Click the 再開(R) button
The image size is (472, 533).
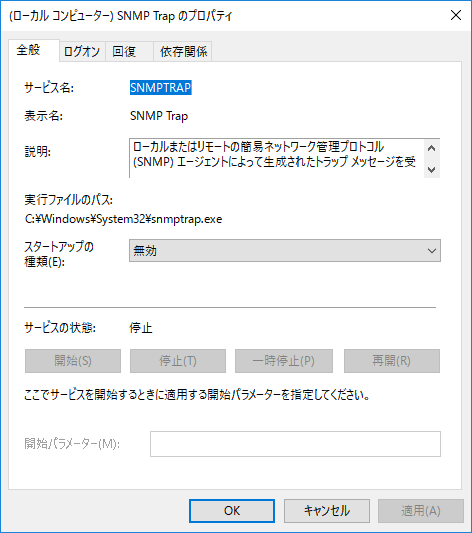pos(392,361)
